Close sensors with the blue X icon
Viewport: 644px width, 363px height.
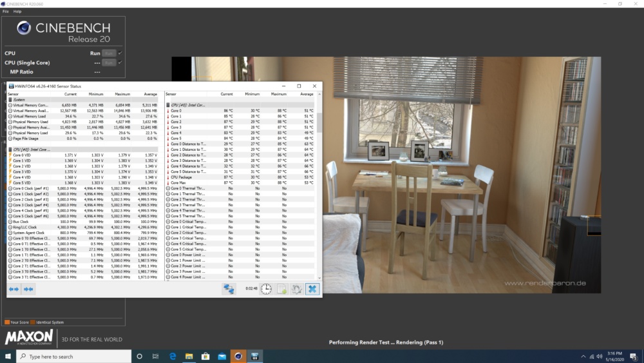[312, 289]
